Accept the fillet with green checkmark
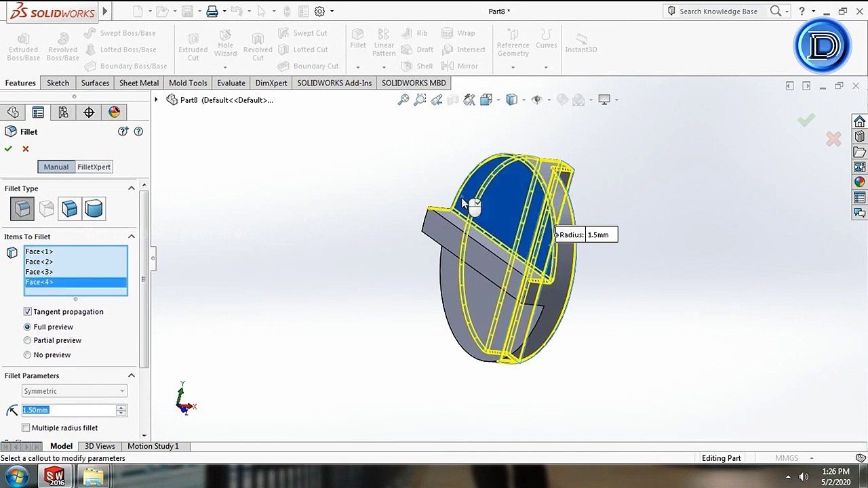Screen dimensions: 868x488 (x=8, y=148)
